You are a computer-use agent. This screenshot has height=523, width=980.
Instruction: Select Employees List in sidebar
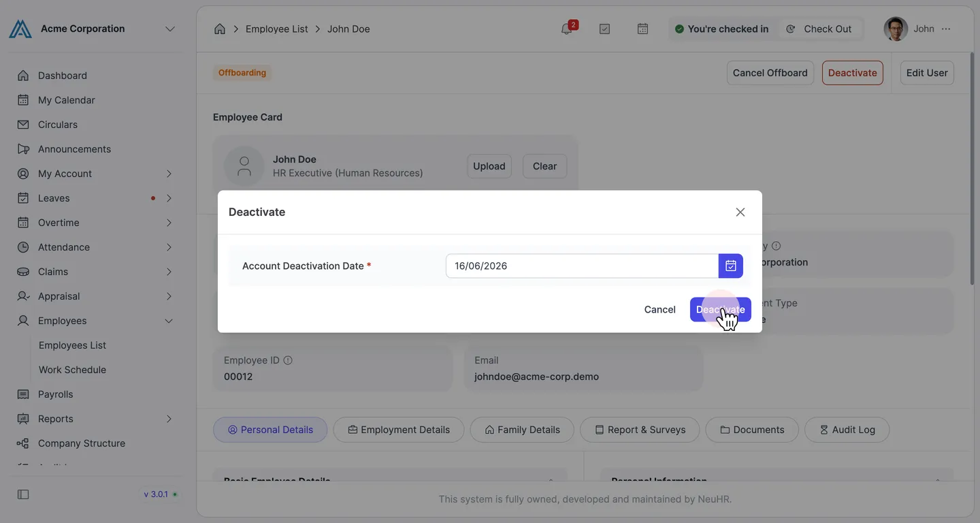[x=72, y=345]
